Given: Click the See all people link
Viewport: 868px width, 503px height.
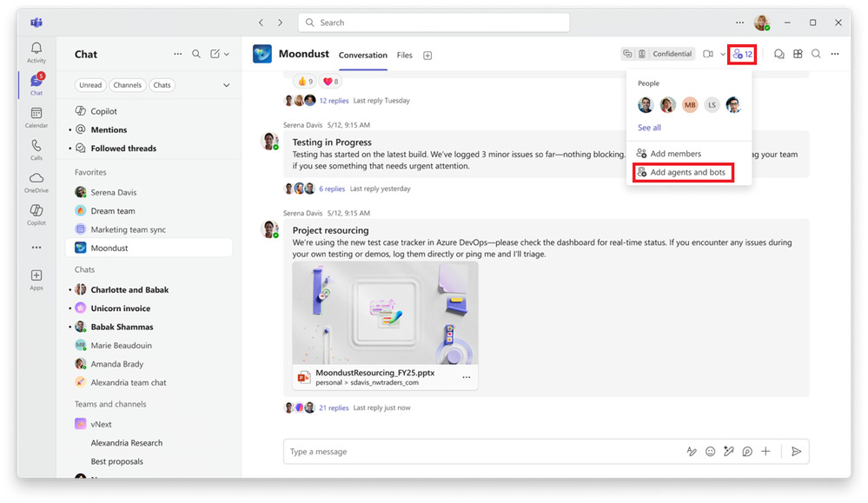Looking at the screenshot, I should (x=649, y=128).
